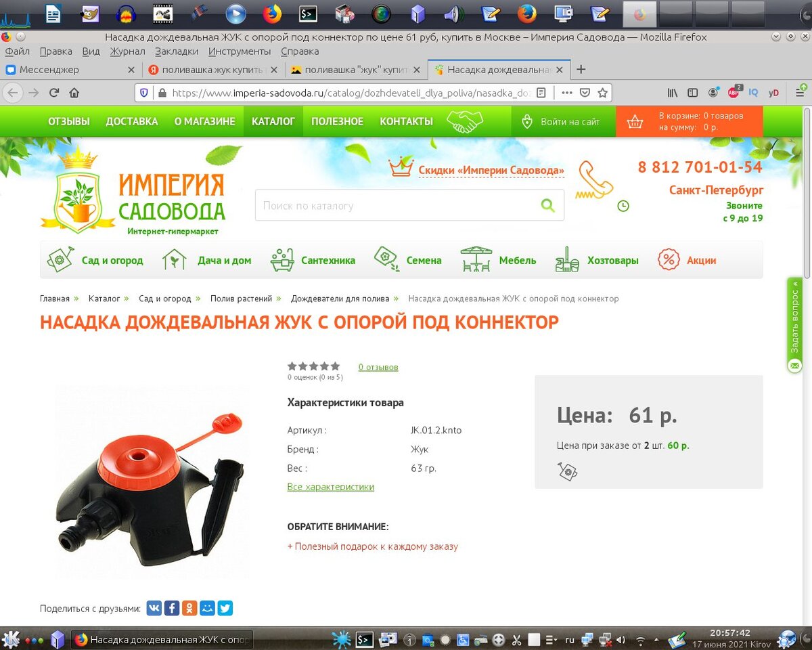Open the КОНТАКТЫ page
This screenshot has height=650, width=812.
pos(406,122)
